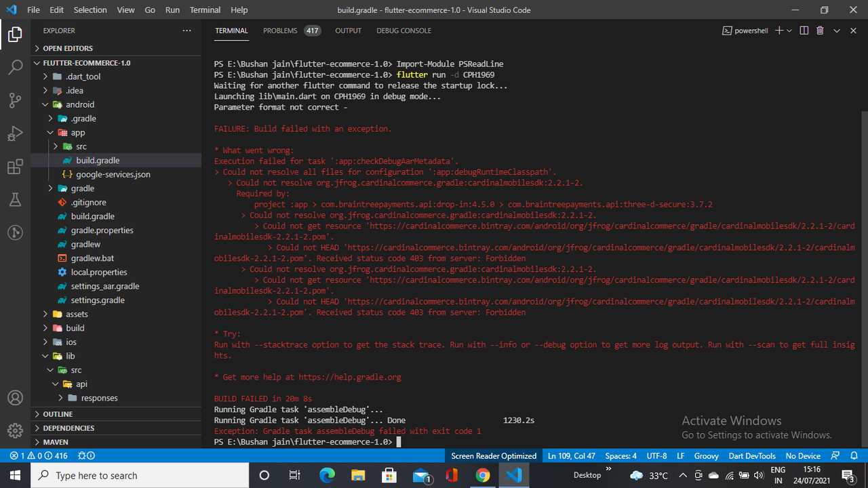Toggle Screen Reader Optimized status item
Screen dimensions: 868x488
pyautogui.click(x=494, y=456)
